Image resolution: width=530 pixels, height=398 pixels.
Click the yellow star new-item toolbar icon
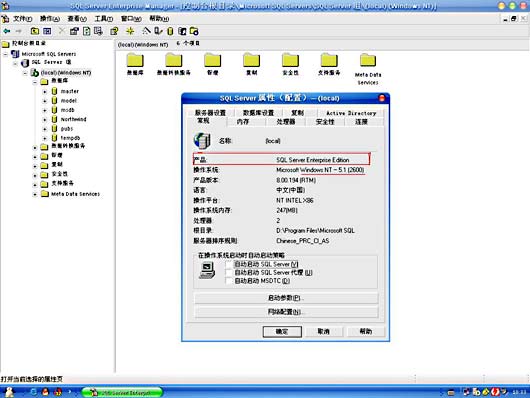click(130, 31)
